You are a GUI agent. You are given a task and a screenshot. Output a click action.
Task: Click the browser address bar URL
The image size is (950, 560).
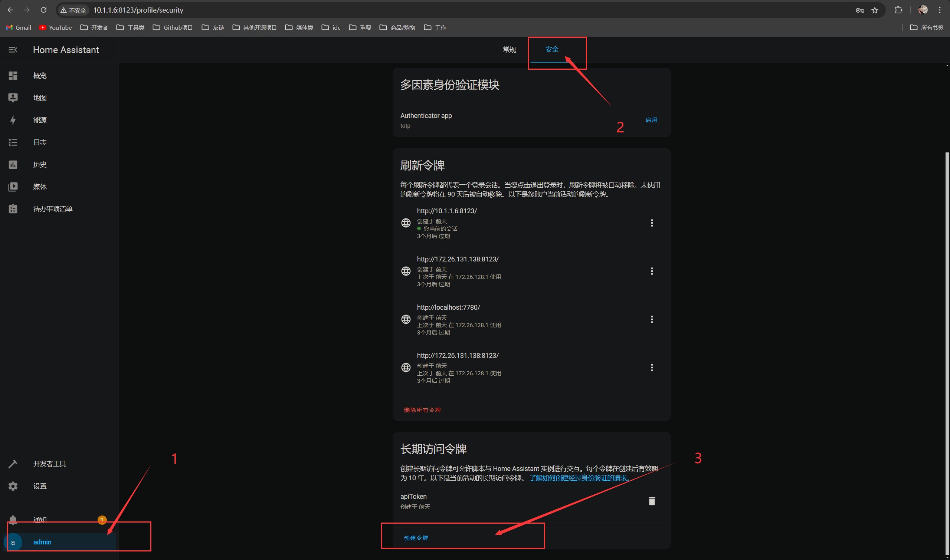138,10
